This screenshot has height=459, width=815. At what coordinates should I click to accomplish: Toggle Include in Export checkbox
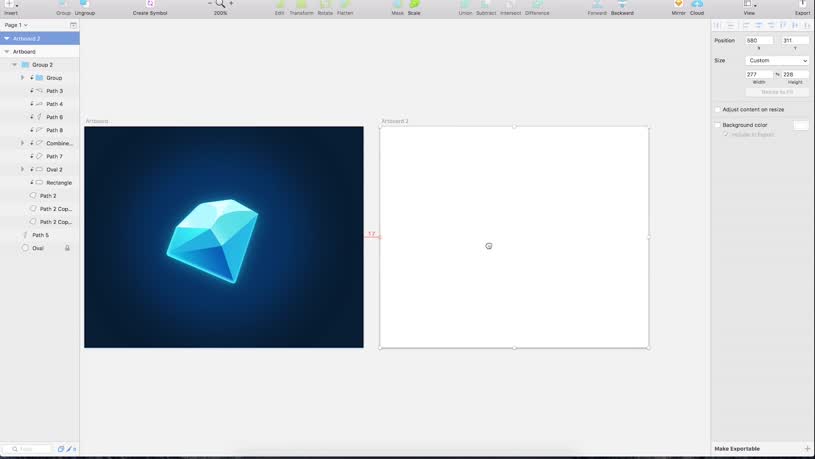726,134
